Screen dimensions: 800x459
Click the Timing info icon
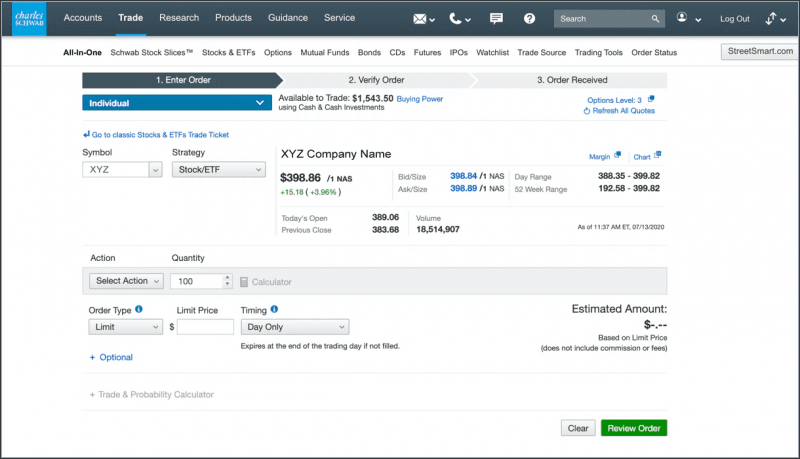[274, 309]
